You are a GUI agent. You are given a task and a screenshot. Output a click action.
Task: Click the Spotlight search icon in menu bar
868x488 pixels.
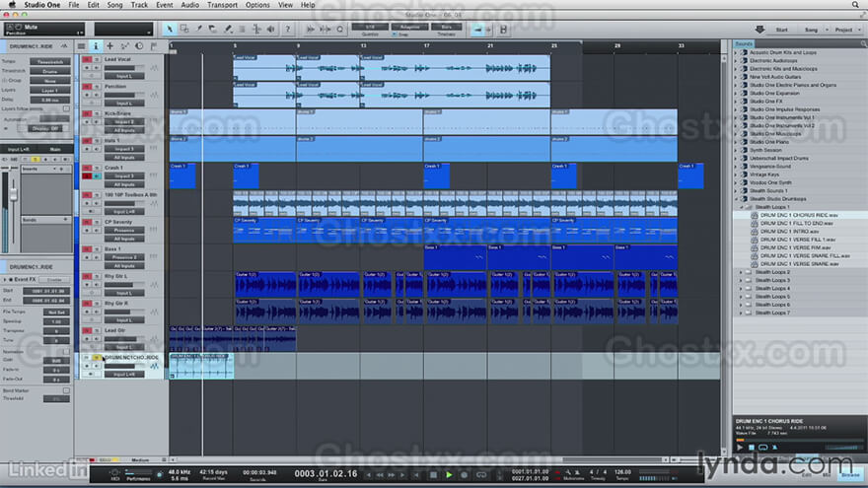(855, 4)
